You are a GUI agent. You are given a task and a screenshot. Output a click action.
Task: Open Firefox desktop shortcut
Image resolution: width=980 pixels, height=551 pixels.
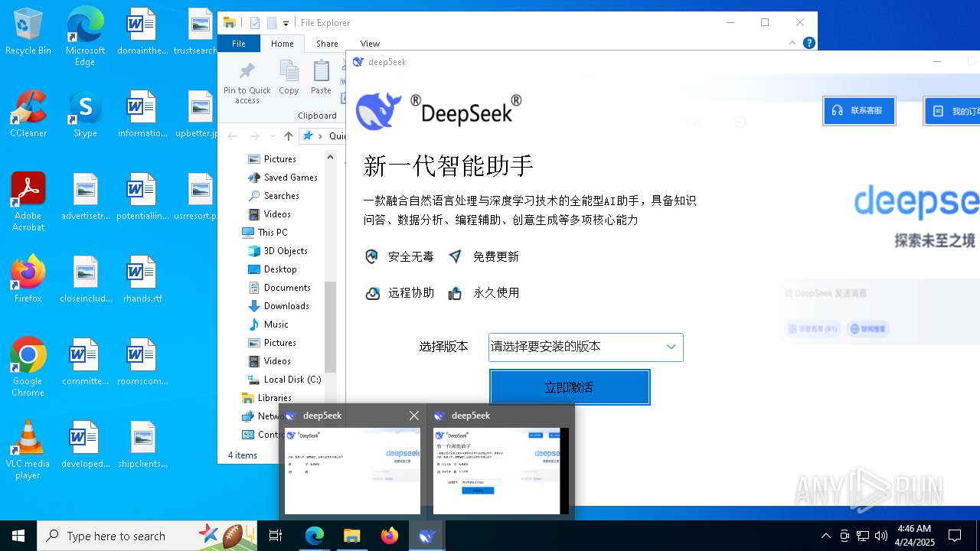click(x=28, y=279)
